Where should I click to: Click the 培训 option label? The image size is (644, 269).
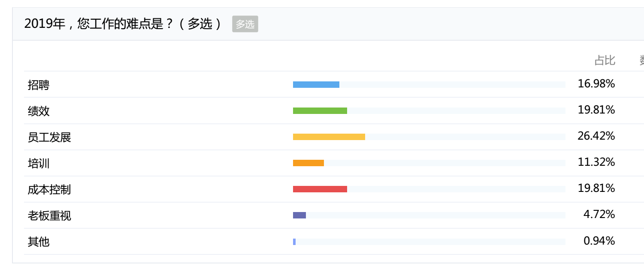(x=39, y=163)
